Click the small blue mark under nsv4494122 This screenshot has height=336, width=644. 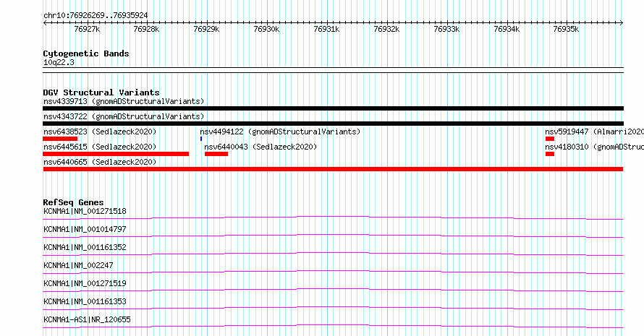click(x=201, y=139)
